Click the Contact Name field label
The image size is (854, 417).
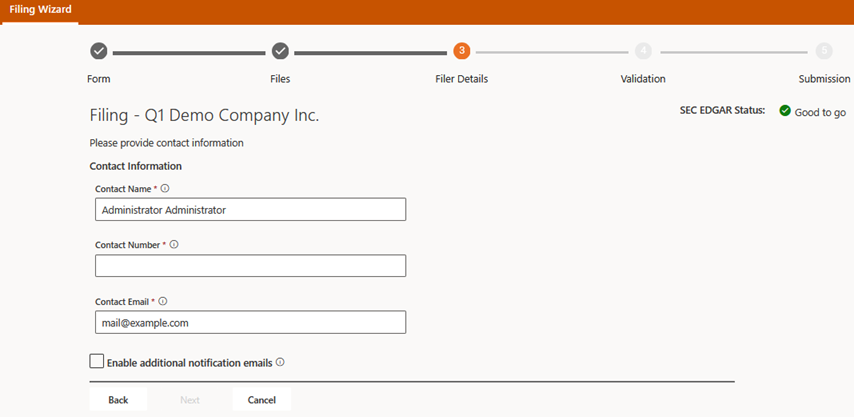click(123, 189)
